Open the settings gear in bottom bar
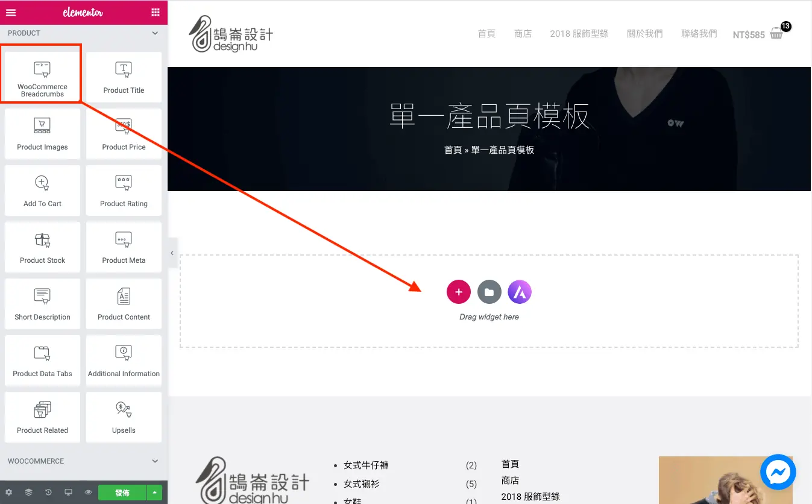 click(8, 492)
